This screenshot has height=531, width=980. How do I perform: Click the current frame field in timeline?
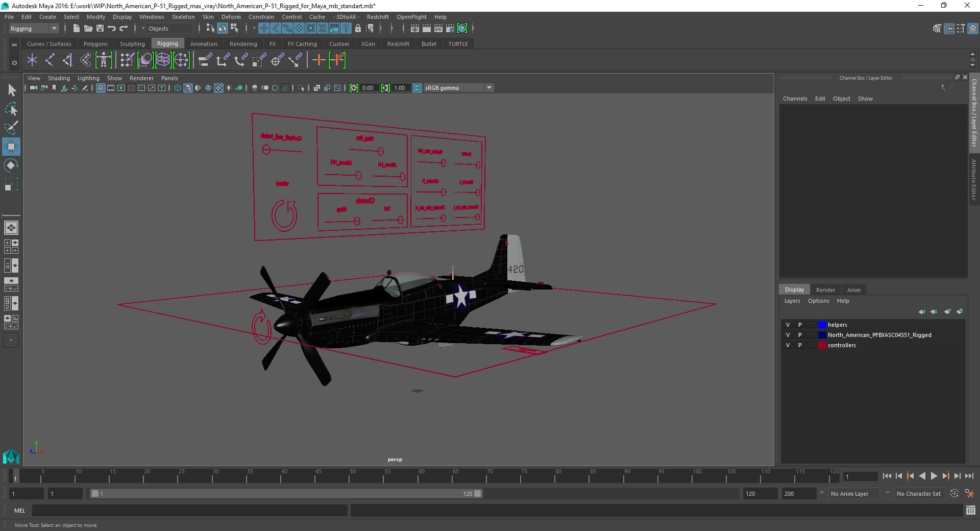[861, 476]
